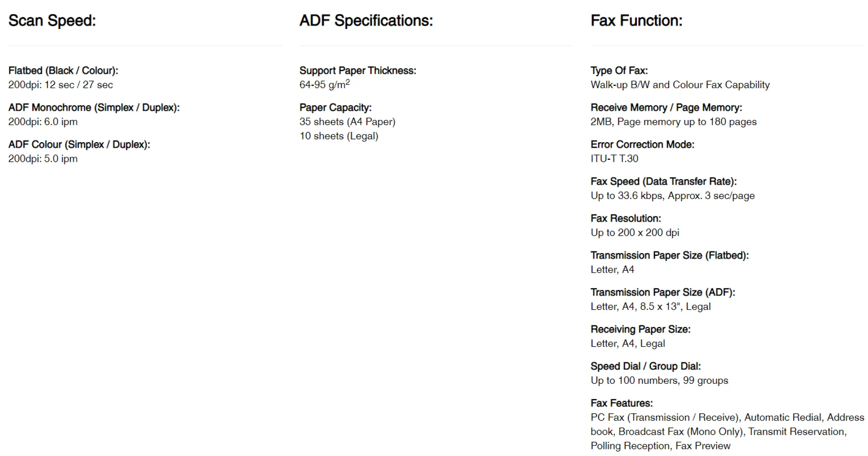Viewport: 868px width, 456px height.
Task: Click the Paper Capacity label
Action: pyautogui.click(x=335, y=107)
